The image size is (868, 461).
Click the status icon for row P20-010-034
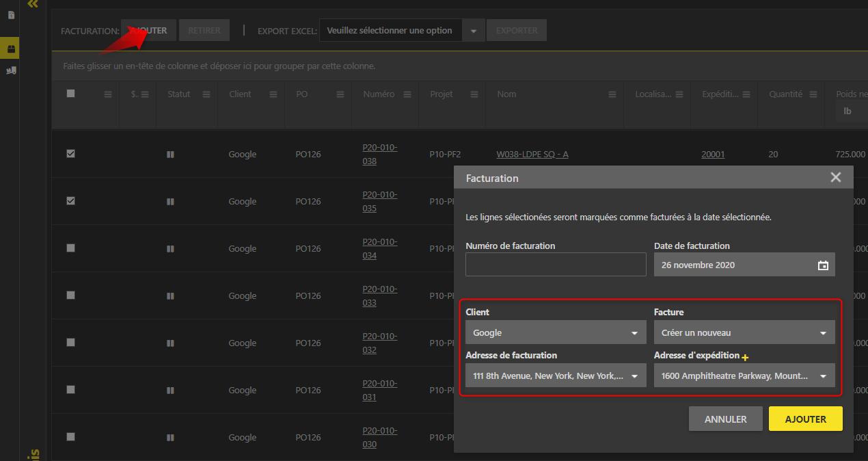pyautogui.click(x=170, y=249)
